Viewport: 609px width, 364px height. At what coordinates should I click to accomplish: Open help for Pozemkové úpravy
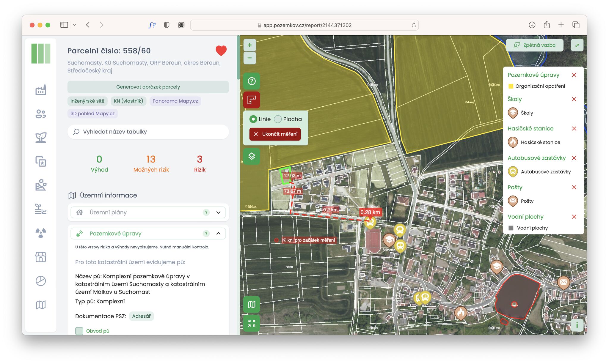[x=206, y=234]
